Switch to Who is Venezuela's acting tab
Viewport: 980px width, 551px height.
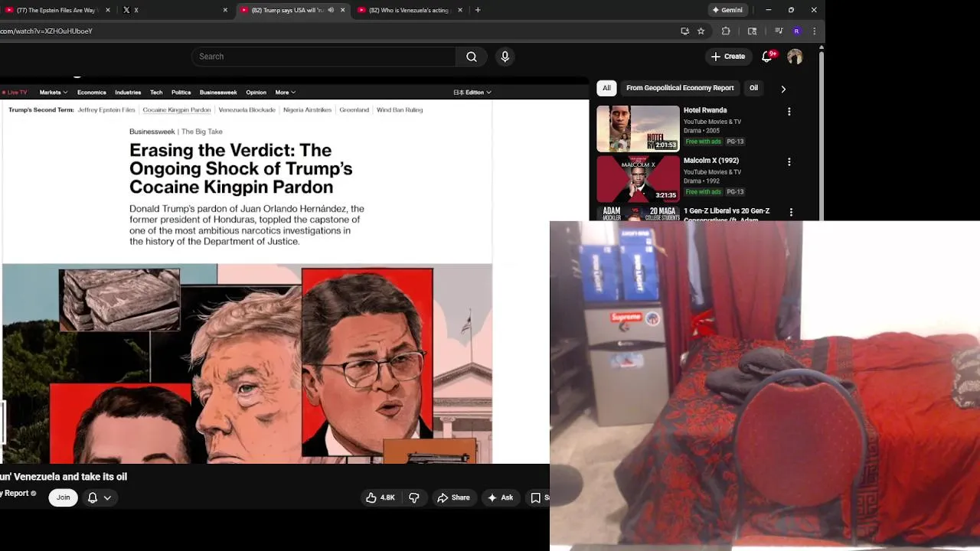[x=409, y=10]
